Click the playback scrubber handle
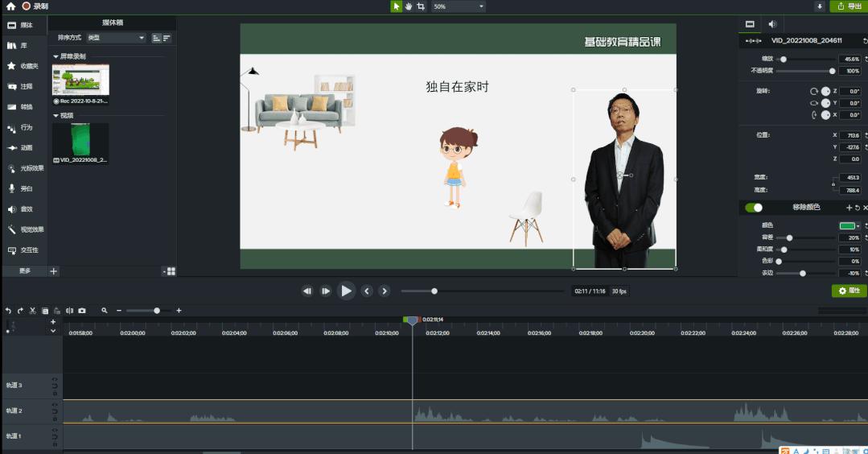Image resolution: width=868 pixels, height=454 pixels. click(434, 291)
